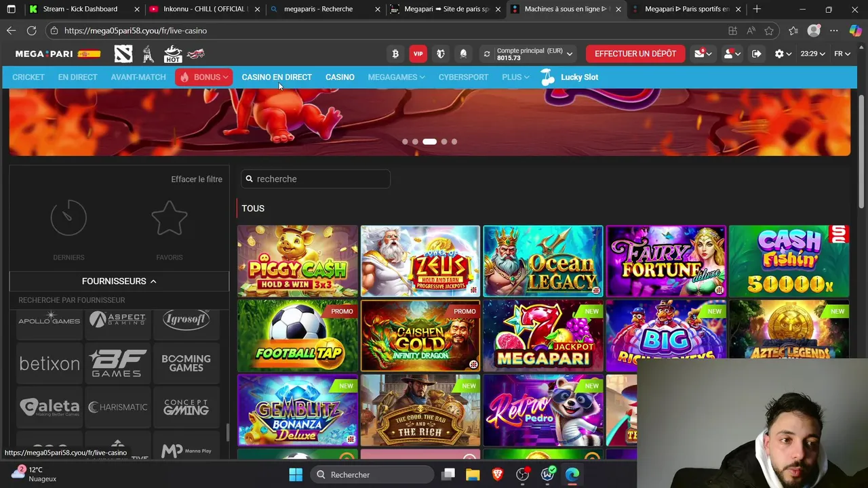This screenshot has height=488, width=868.
Task: Open the Football Tap promo game
Action: pos(298,335)
